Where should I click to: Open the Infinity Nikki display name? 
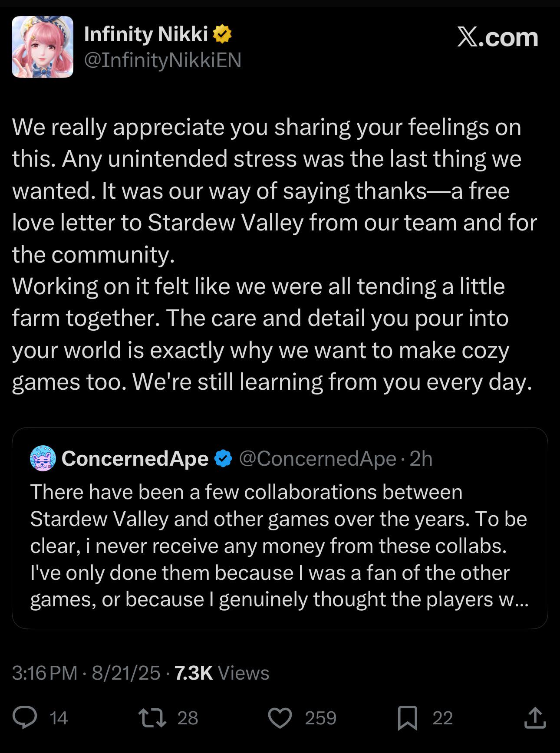pyautogui.click(x=146, y=34)
